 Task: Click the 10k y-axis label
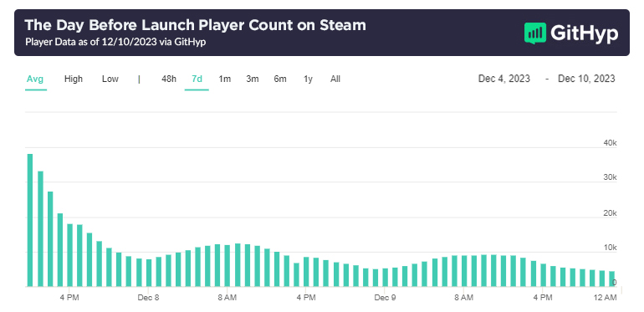pos(610,248)
